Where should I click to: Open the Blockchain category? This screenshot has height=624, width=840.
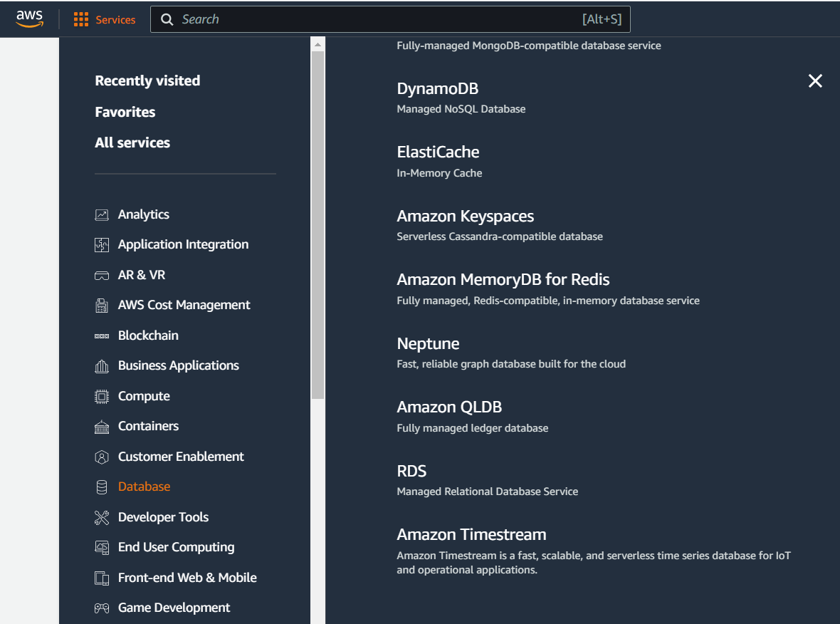(148, 336)
